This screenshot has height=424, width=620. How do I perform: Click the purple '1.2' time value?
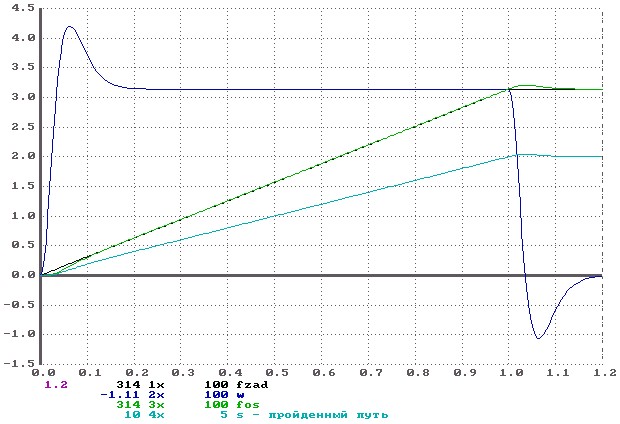[x=56, y=384]
